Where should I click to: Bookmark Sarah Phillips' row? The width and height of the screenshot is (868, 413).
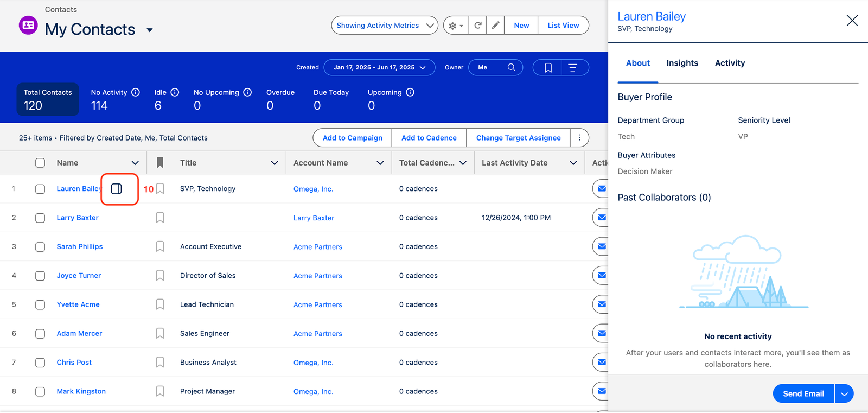(160, 246)
